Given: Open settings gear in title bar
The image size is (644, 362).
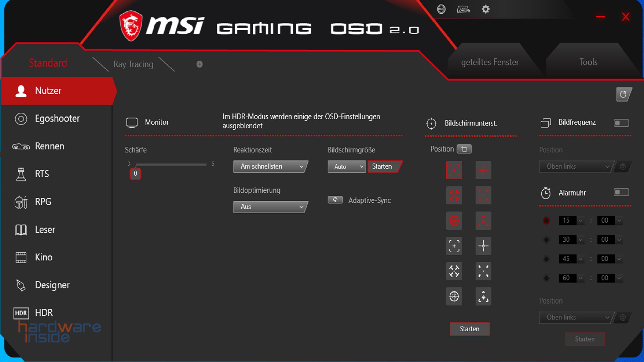Looking at the screenshot, I should [x=485, y=9].
